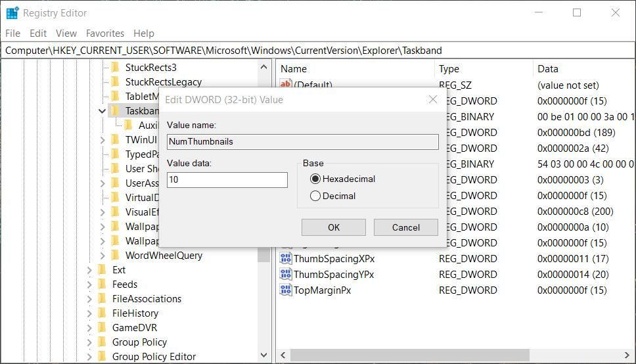636x364 pixels.
Task: Open the Edit menu
Action: coord(38,33)
